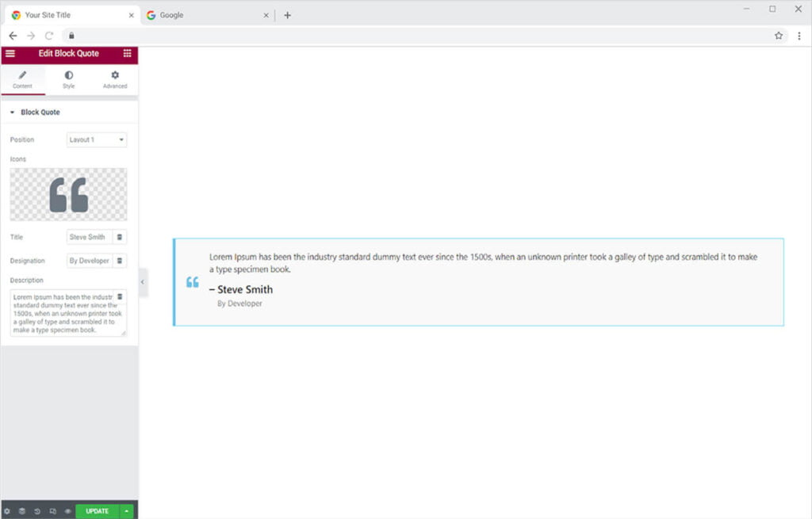Collapse the left editor panel
The image size is (812, 519).
pos(143,282)
